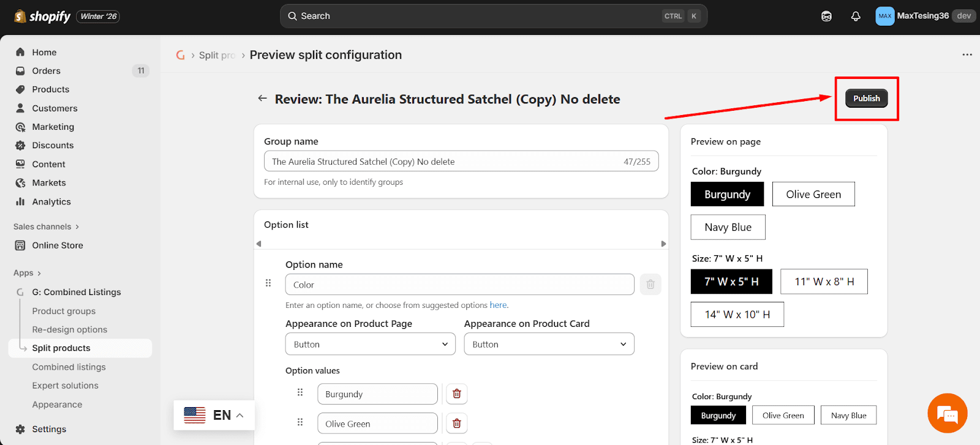This screenshot has height=445, width=980.
Task: Open Re-design options in sidebar
Action: point(70,329)
